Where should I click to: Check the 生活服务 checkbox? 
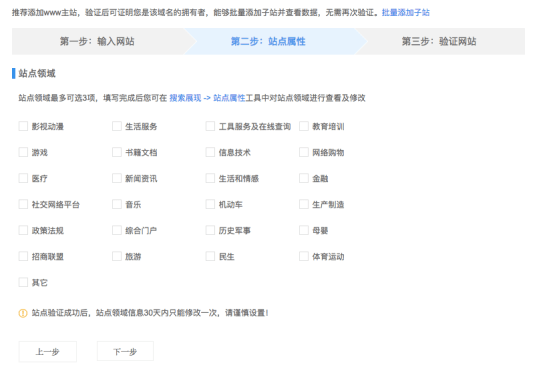pos(117,126)
